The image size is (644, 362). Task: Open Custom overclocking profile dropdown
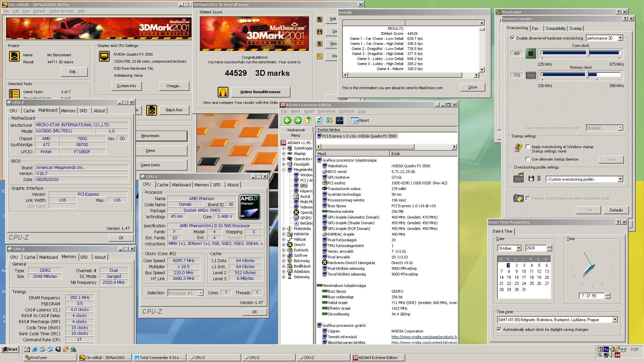coord(620,179)
